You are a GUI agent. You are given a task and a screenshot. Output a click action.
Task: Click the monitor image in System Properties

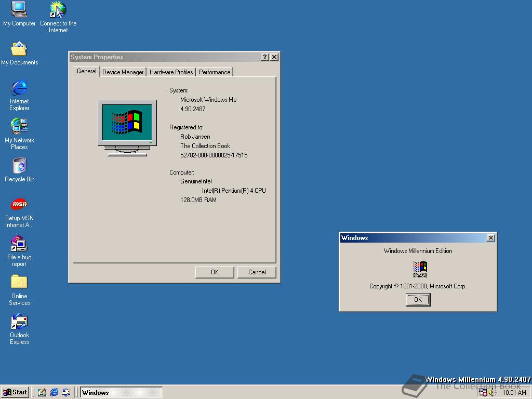tap(127, 128)
